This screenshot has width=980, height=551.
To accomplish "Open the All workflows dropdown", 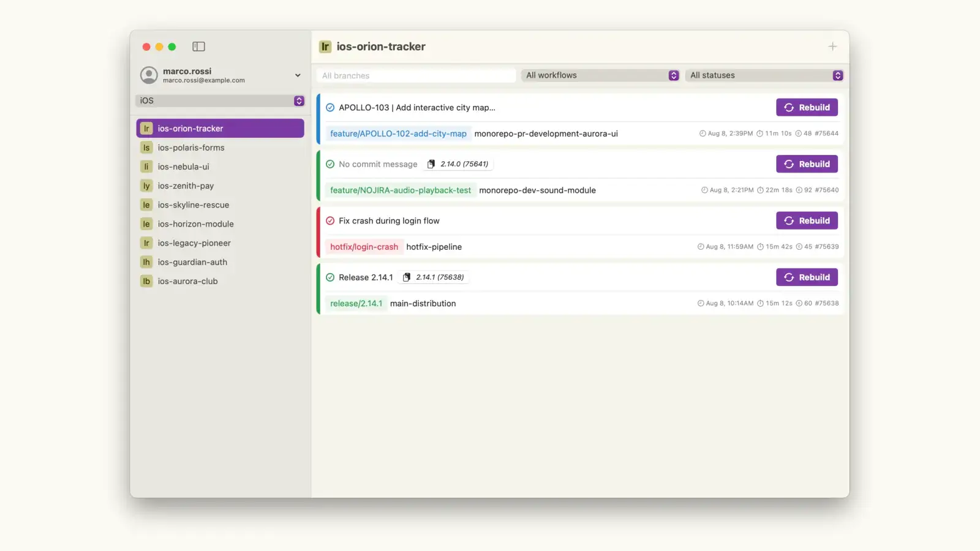I will [600, 75].
